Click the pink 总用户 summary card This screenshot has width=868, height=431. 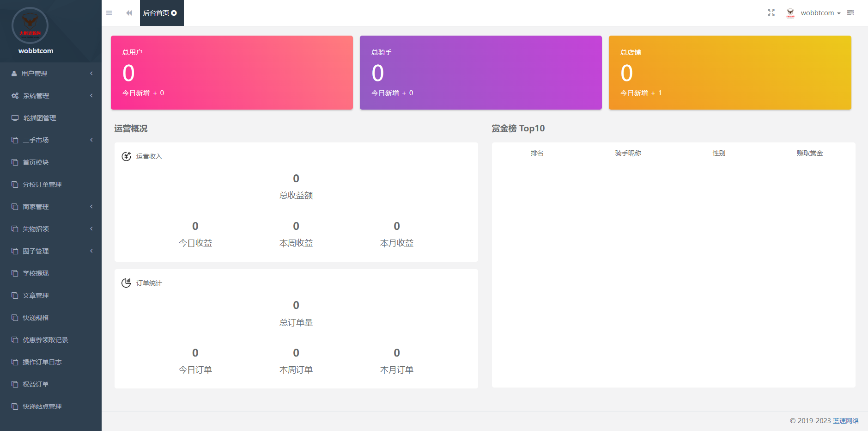tap(231, 73)
